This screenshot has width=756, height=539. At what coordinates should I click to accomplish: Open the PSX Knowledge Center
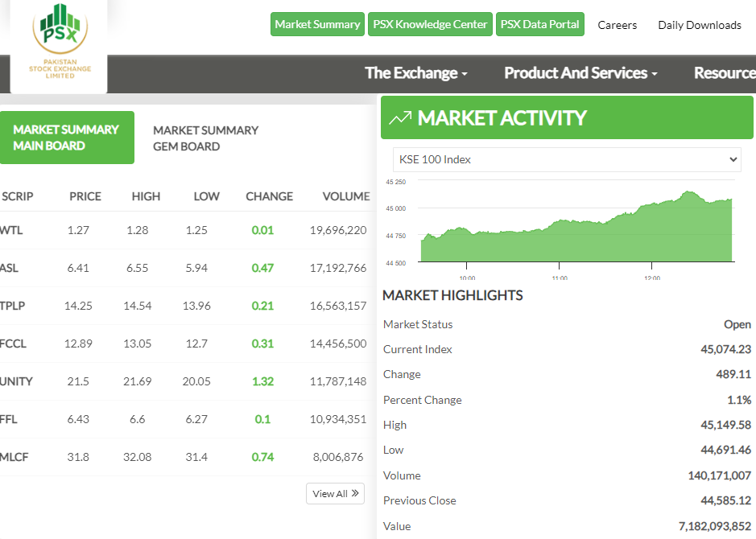click(430, 24)
